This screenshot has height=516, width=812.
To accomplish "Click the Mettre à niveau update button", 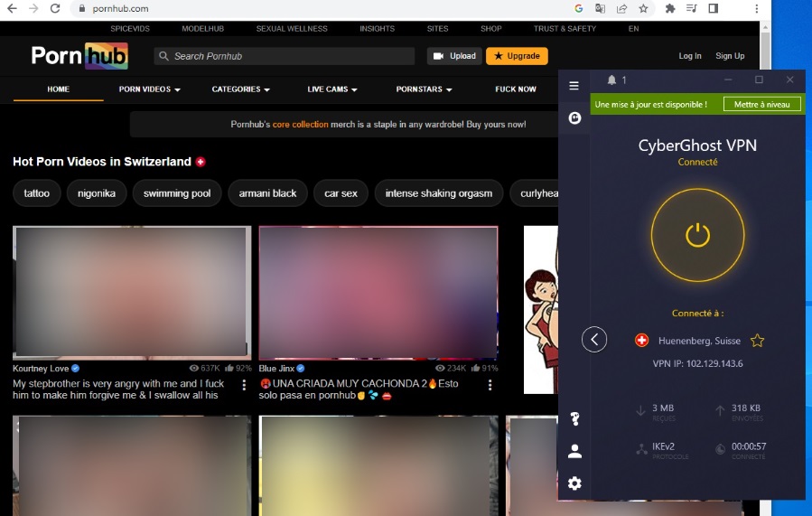I will click(x=761, y=104).
